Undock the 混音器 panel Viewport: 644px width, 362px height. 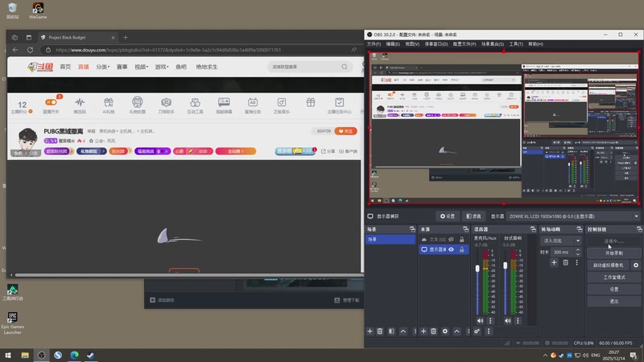[x=533, y=229]
